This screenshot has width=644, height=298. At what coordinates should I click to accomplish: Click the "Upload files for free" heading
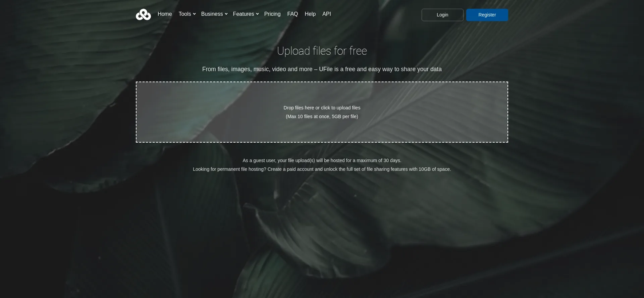click(x=322, y=51)
